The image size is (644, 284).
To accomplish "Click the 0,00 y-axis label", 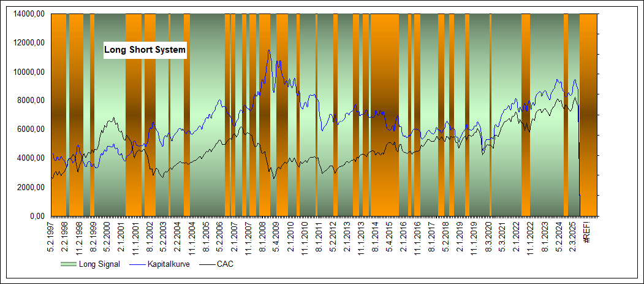I will click(x=38, y=216).
